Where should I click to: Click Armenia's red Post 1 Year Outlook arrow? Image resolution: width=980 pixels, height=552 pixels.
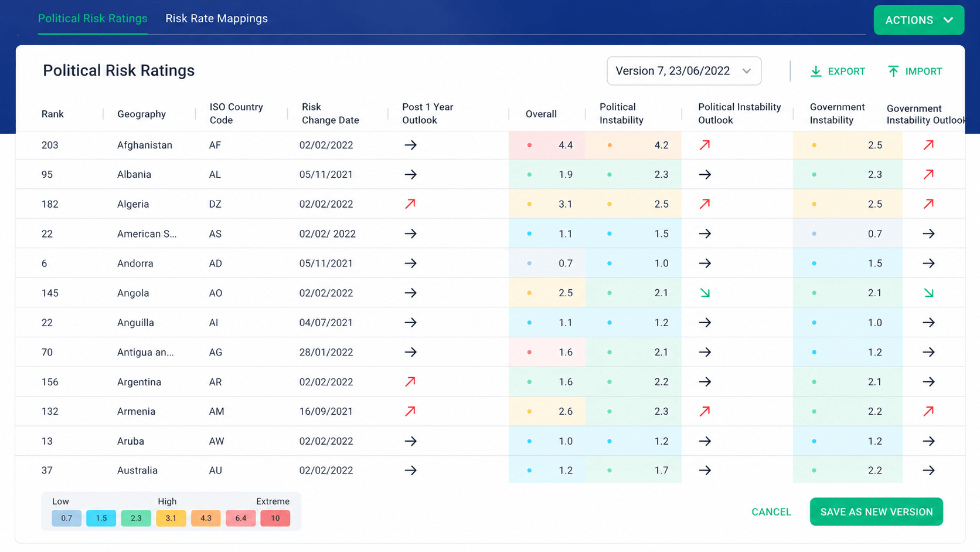pos(410,411)
